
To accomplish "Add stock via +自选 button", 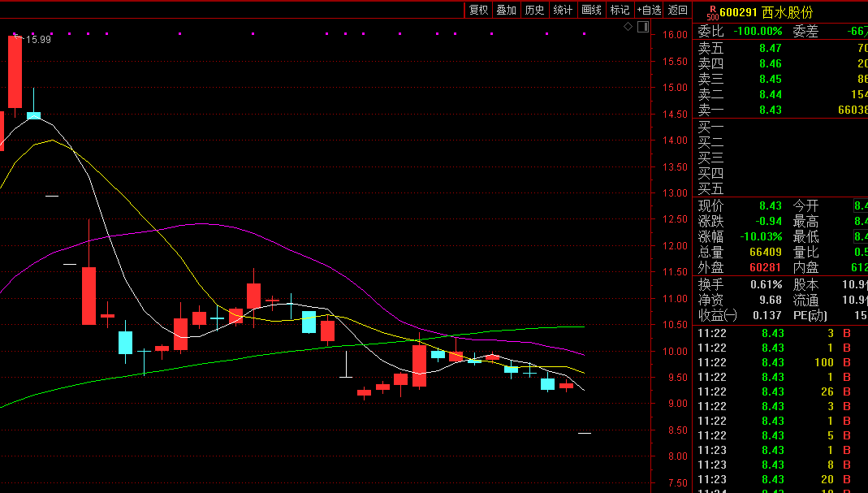I will pyautogui.click(x=649, y=10).
